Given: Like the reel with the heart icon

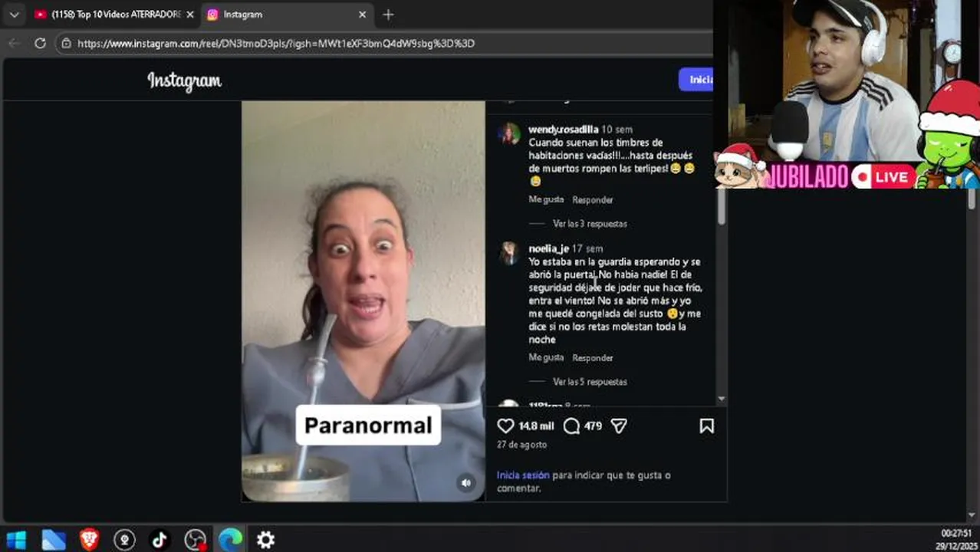Looking at the screenshot, I should [505, 426].
